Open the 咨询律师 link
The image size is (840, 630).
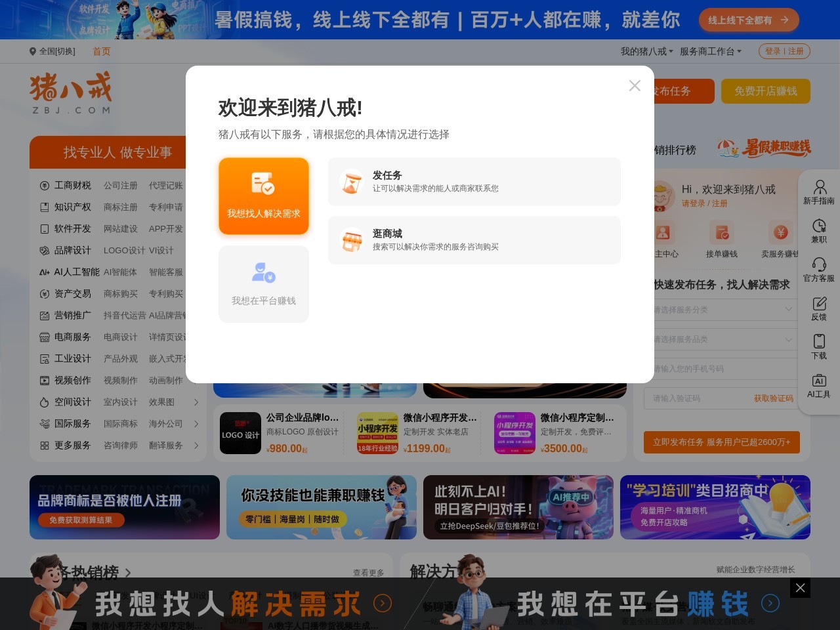click(121, 446)
